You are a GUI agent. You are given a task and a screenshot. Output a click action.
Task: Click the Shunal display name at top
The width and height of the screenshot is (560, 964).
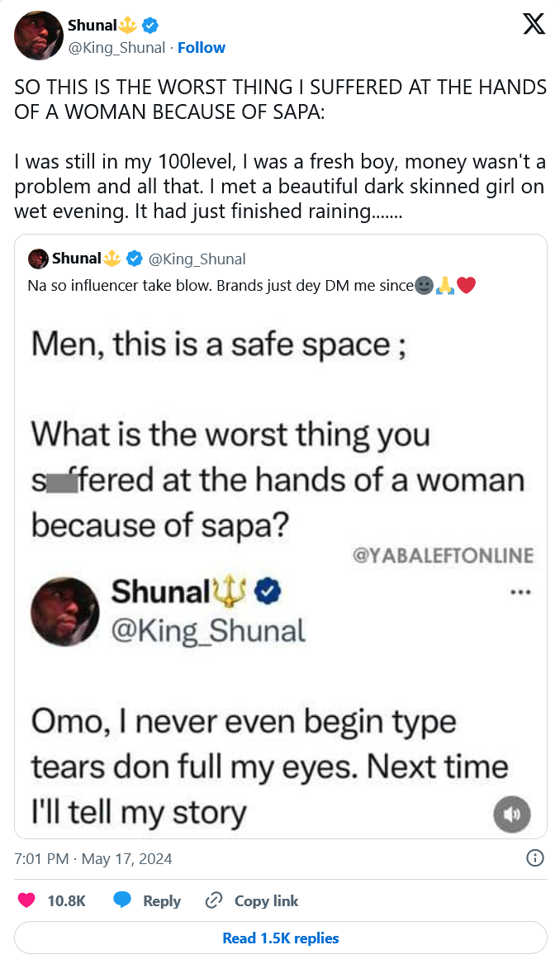point(92,26)
